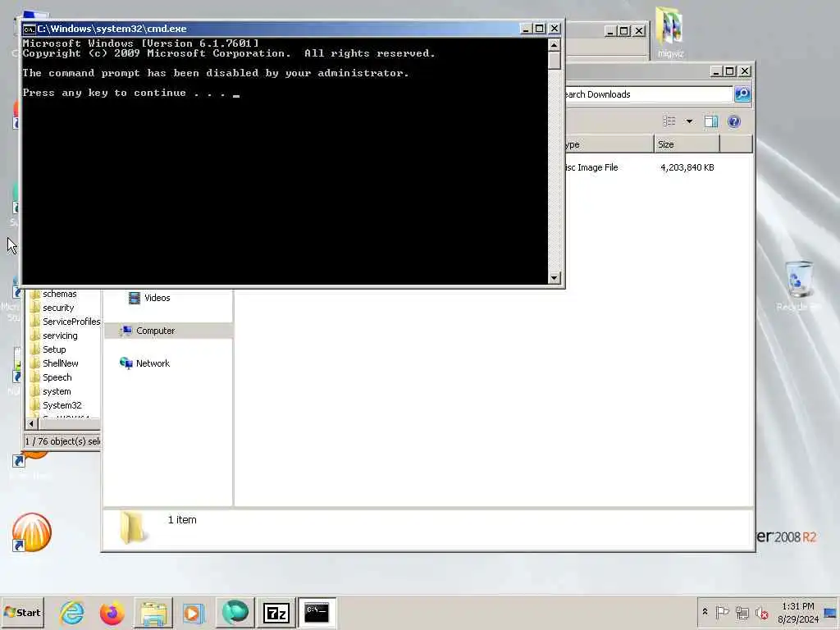Select Computer in the navigation pane
Image resolution: width=840 pixels, height=630 pixels.
pos(168,331)
